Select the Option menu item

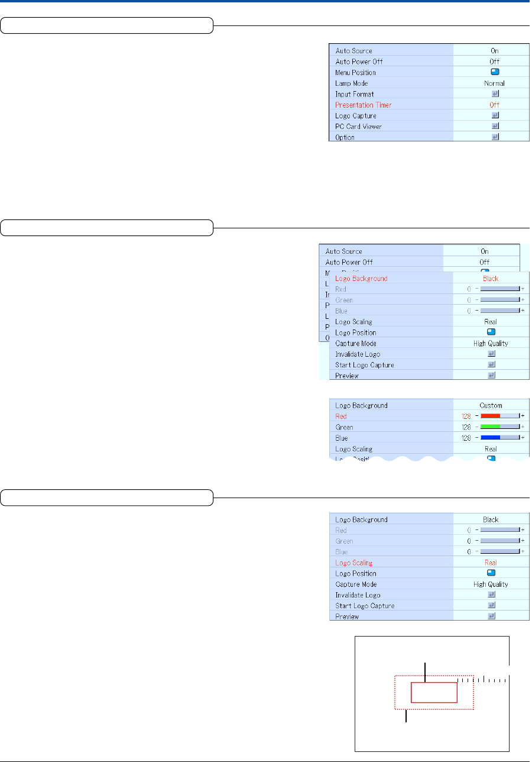[345, 137]
